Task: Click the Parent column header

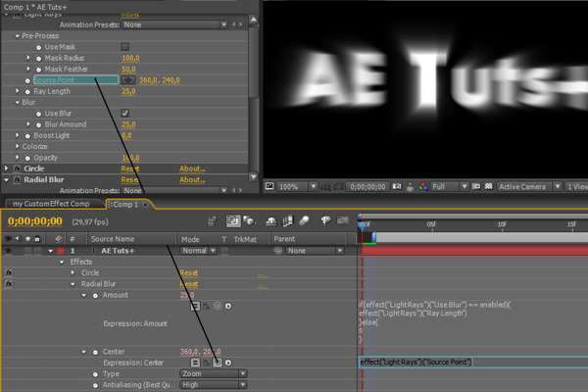Action: 284,239
